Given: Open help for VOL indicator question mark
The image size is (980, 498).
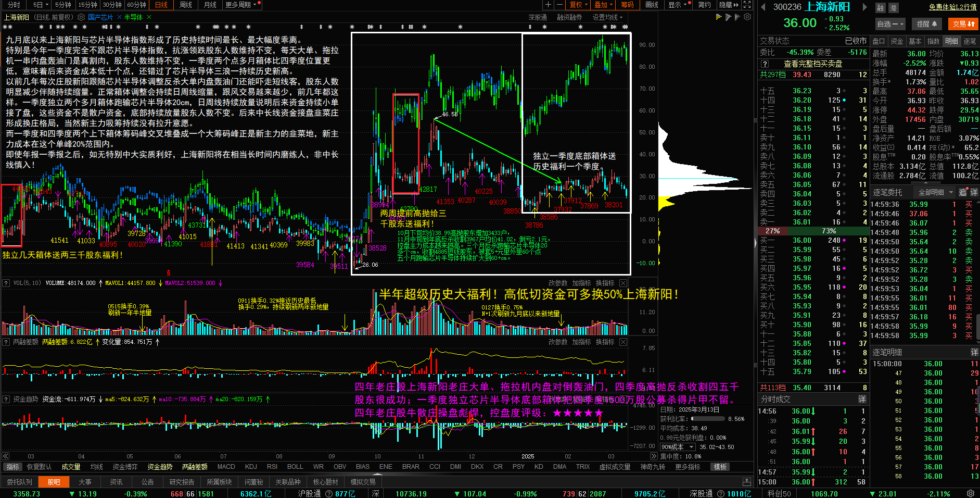Looking at the screenshot, I should pos(6,283).
